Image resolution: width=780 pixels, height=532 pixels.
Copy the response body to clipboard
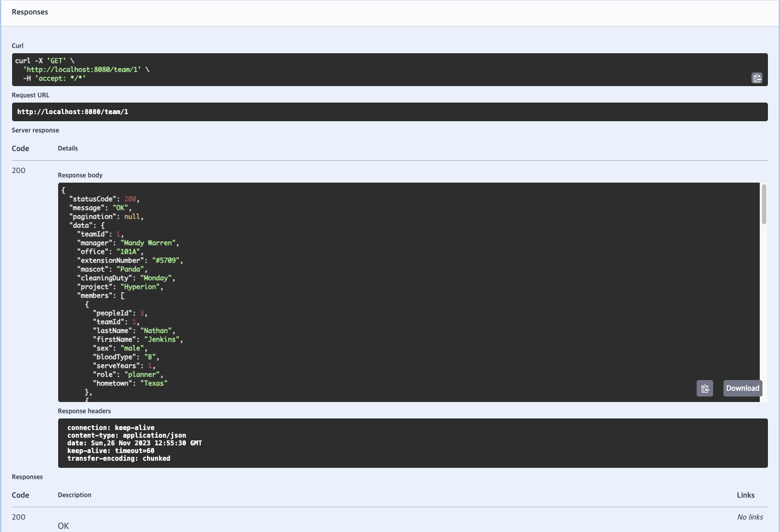(705, 388)
